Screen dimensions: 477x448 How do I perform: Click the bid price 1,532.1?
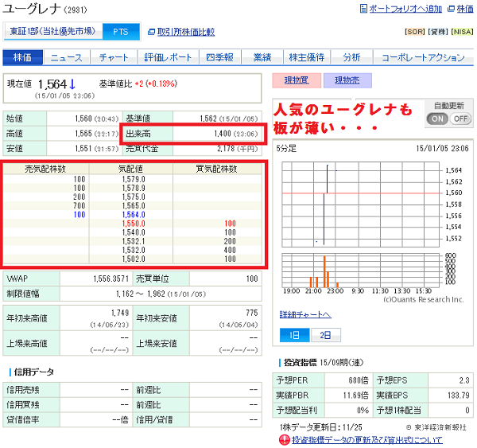point(134,241)
